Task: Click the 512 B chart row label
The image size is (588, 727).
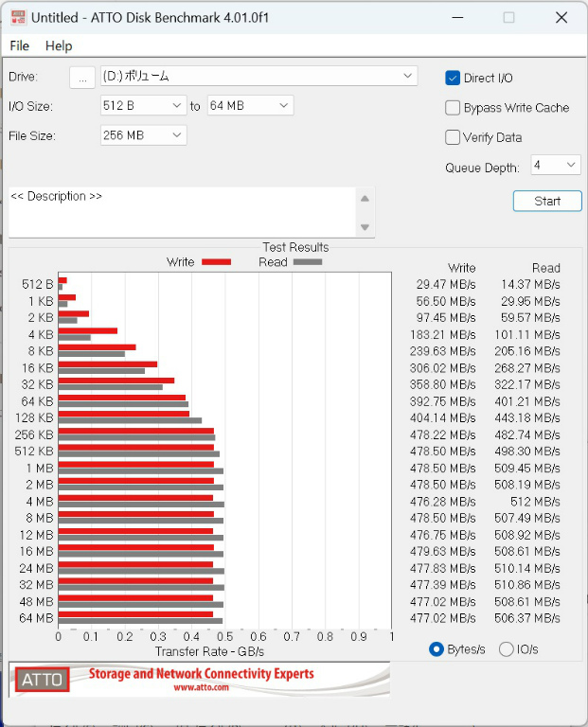Action: click(38, 284)
